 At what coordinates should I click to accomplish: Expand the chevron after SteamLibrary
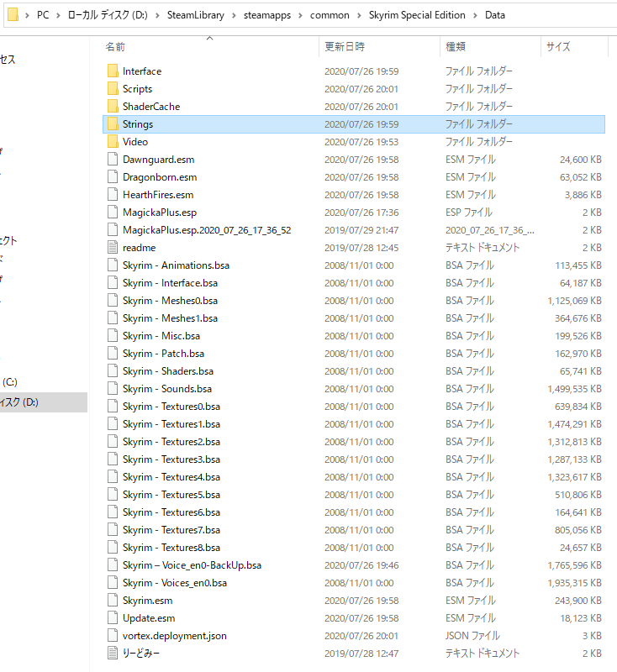pos(234,15)
